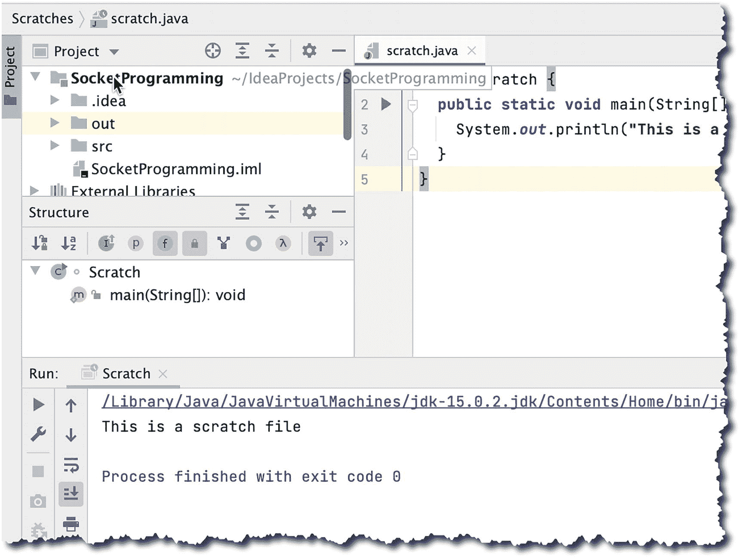Collapse all in Project panel
The width and height of the screenshot is (742, 560).
click(x=272, y=51)
